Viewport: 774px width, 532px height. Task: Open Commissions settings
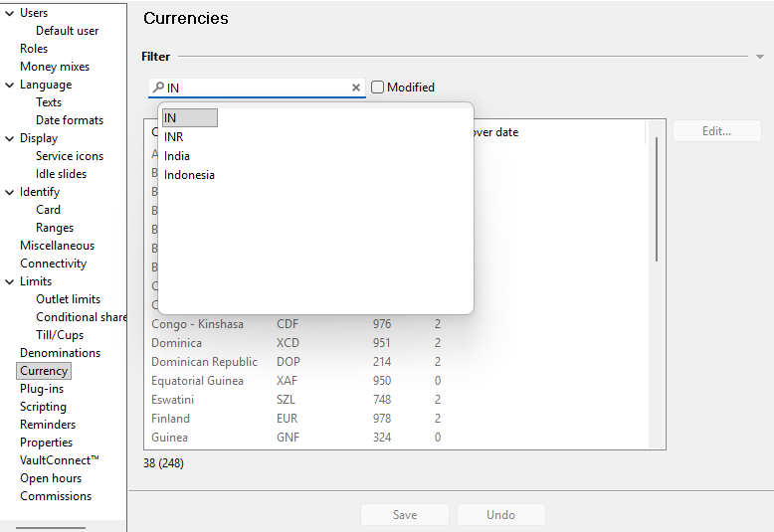point(56,496)
